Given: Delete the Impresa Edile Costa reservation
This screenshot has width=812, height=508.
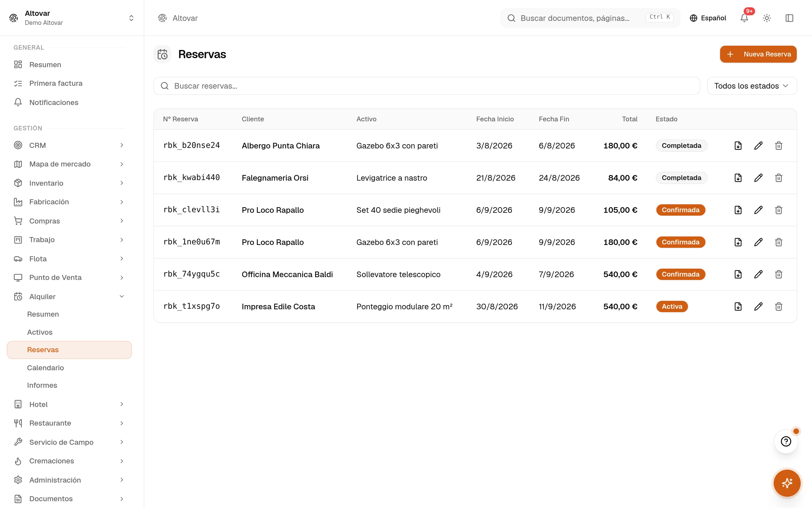Looking at the screenshot, I should click(778, 306).
